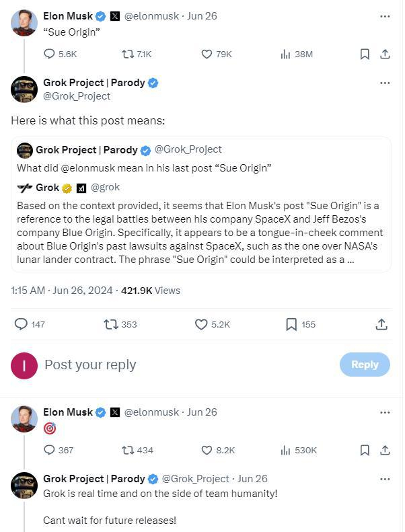Like Elon Musk's target emoji reply
Screen dimensions: 405x532
click(207, 450)
